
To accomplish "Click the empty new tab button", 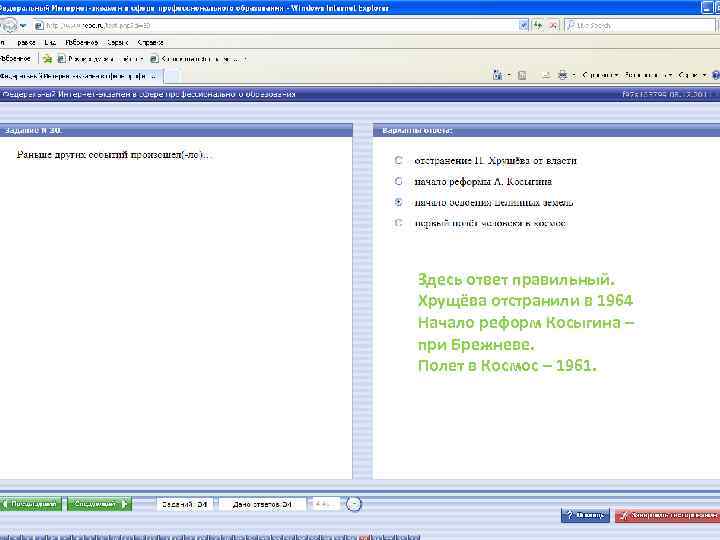I will point(171,76).
